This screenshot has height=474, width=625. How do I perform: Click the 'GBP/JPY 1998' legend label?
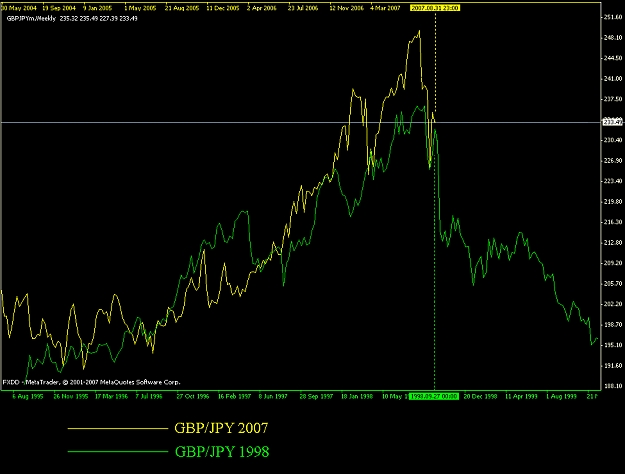click(x=222, y=452)
